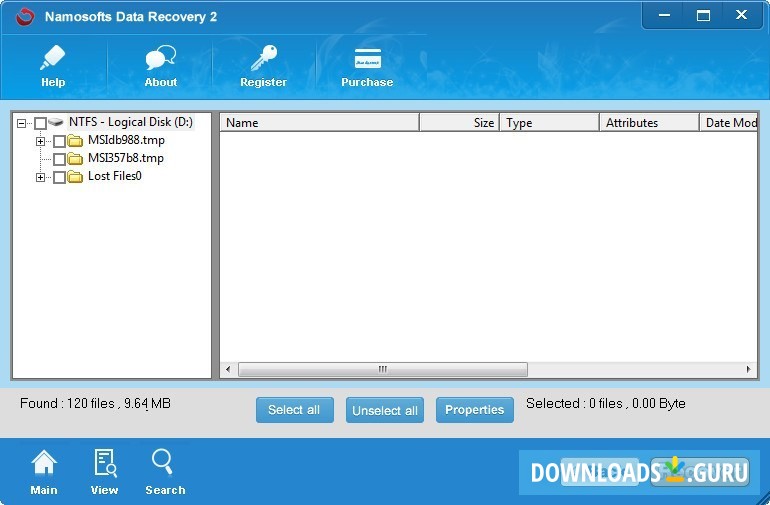Click the 'Selected : 0 files , 0.00 Byte' text
The width and height of the screenshot is (770, 505).
605,403
